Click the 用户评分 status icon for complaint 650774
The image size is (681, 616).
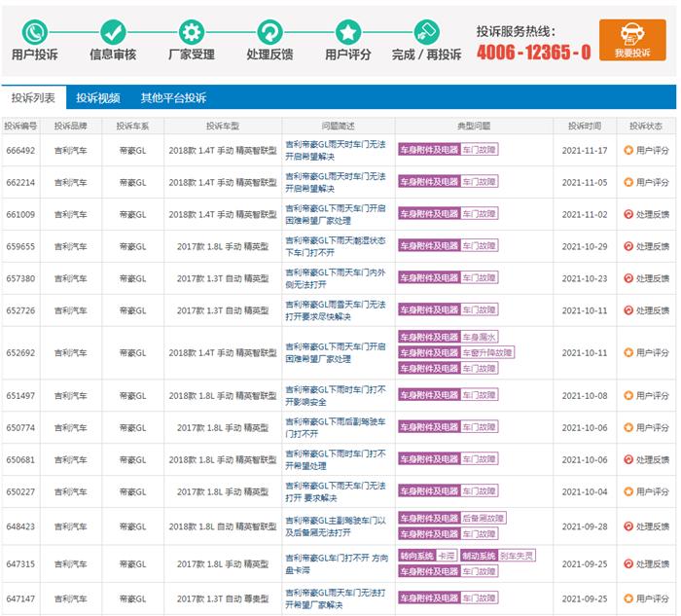[628, 428]
